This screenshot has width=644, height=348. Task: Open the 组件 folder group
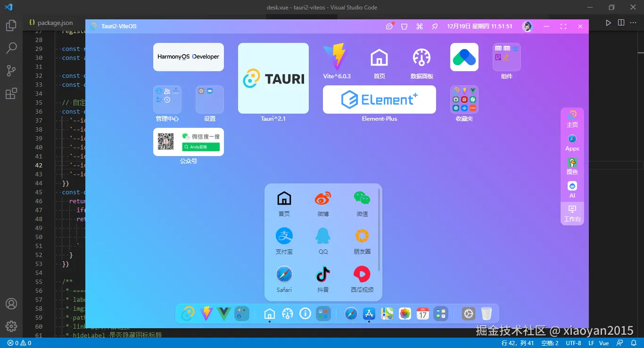tap(506, 57)
